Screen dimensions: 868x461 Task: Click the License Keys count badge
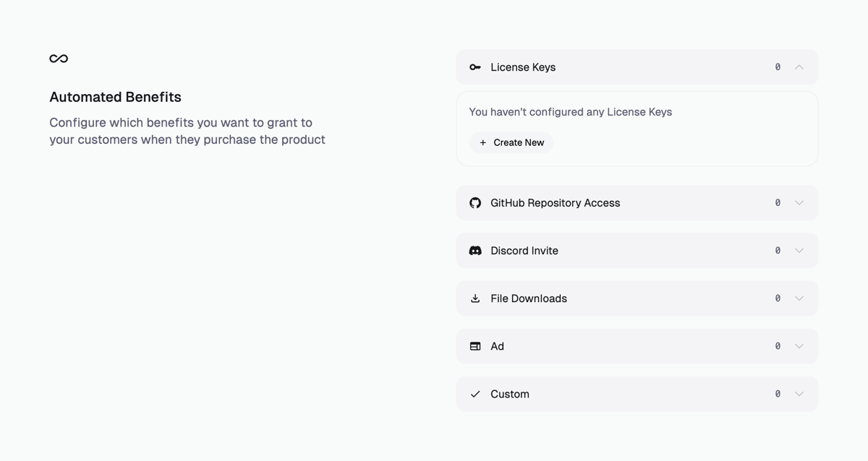[778, 67]
